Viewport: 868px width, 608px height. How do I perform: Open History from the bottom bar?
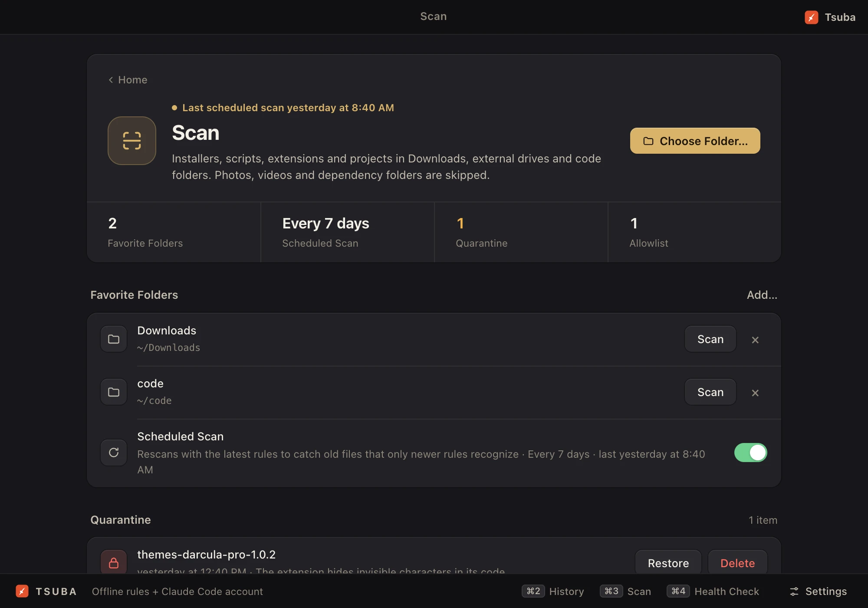click(553, 591)
